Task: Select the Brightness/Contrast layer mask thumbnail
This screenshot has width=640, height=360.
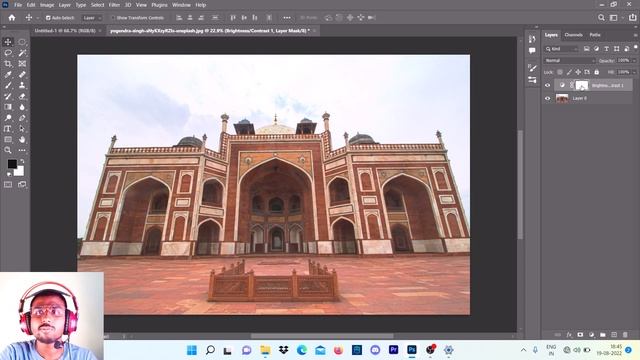Action: [x=582, y=85]
